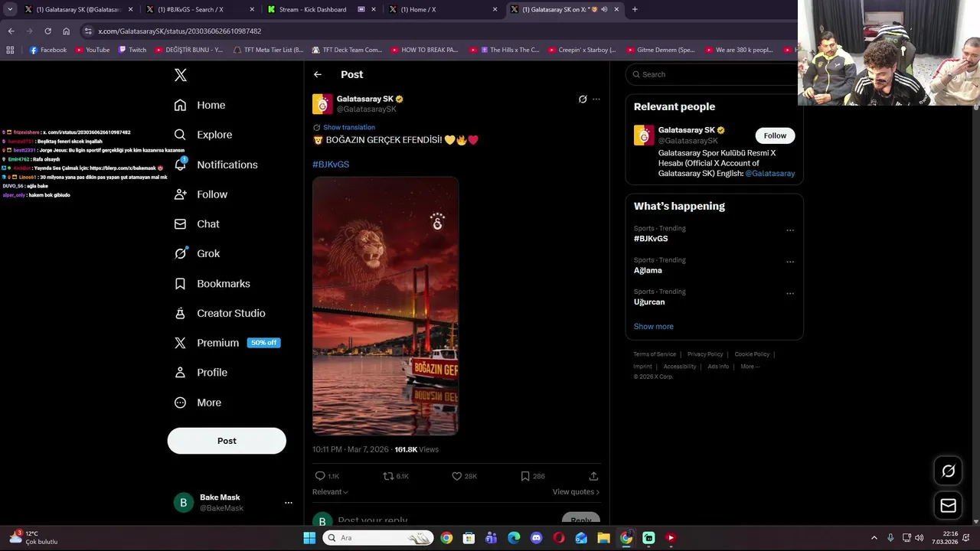Click Show more under trends
This screenshot has width=980, height=551.
654,326
